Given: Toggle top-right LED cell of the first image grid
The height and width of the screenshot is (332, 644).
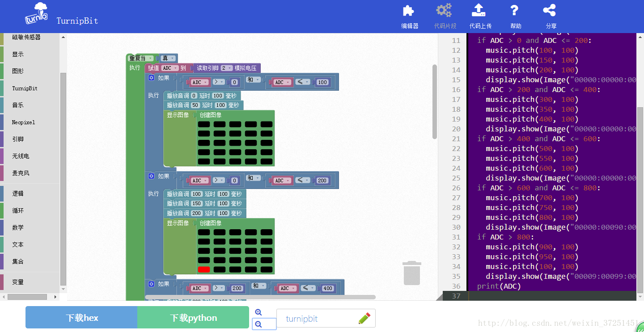Looking at the screenshot, I should pyautogui.click(x=267, y=124).
